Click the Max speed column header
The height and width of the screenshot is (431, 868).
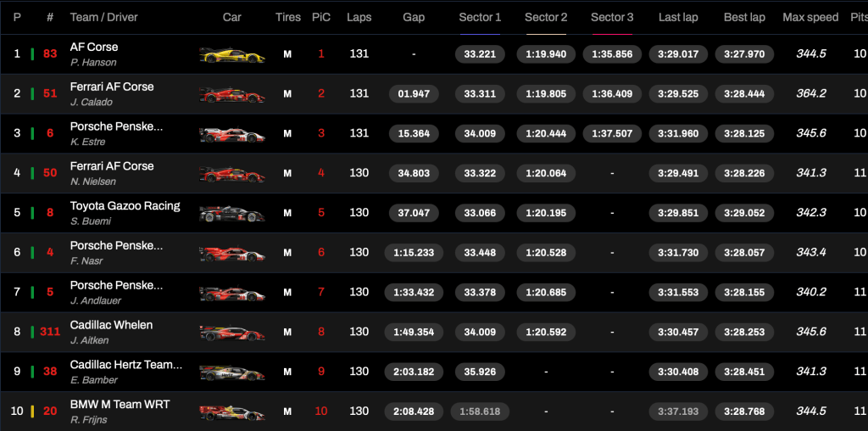click(x=810, y=17)
